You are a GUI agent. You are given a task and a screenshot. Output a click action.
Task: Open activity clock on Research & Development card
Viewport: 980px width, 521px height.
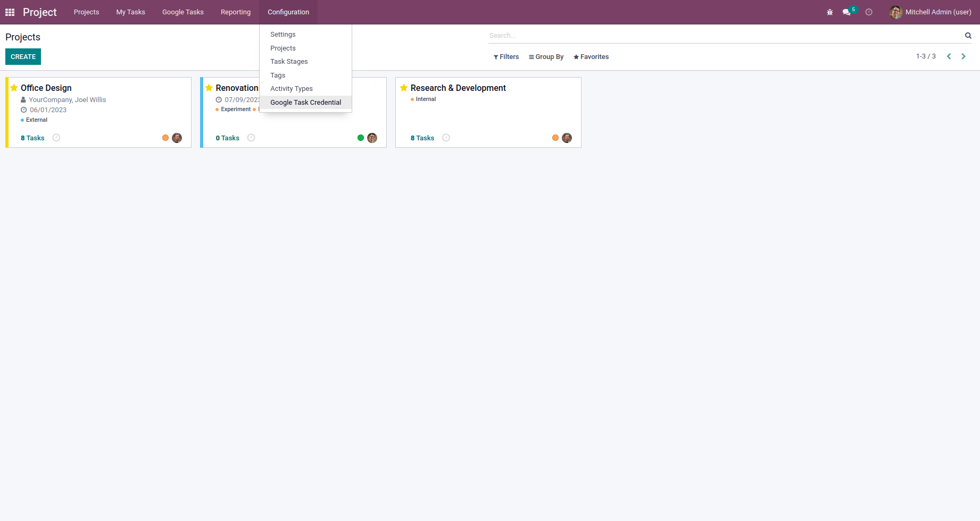click(446, 138)
